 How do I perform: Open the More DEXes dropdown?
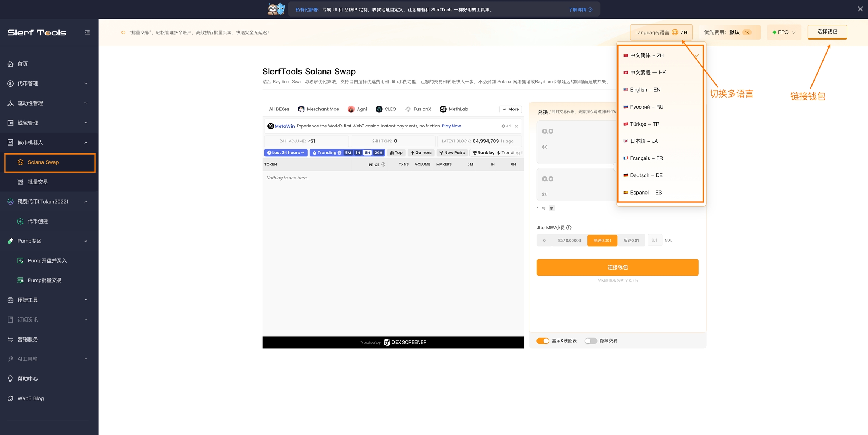pos(510,109)
